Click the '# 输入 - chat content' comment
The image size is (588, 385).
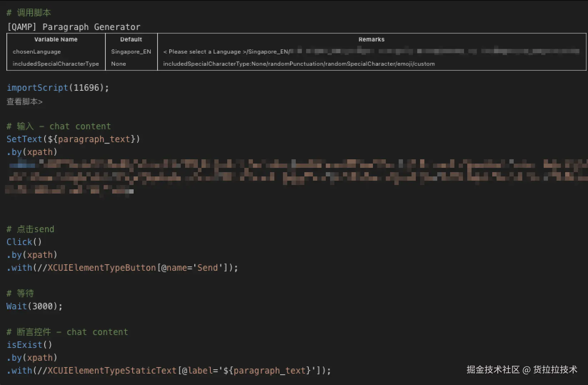pos(59,126)
